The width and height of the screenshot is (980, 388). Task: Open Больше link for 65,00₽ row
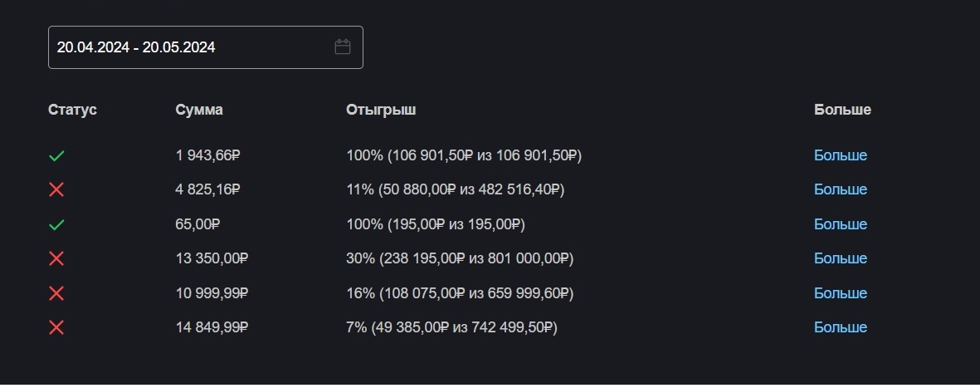coord(840,224)
